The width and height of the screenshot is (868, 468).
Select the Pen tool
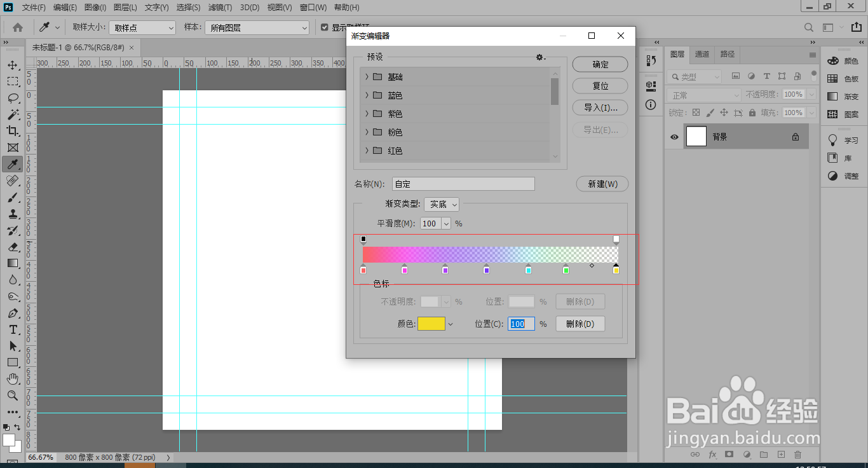pyautogui.click(x=13, y=313)
